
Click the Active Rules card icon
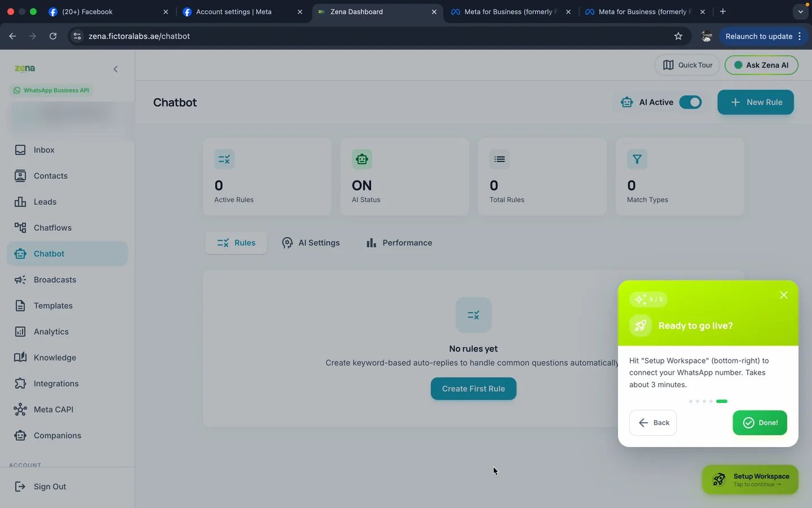click(224, 159)
